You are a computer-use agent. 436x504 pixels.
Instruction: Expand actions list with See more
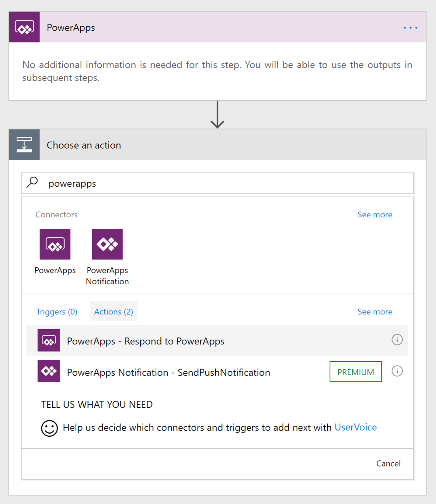click(x=374, y=312)
